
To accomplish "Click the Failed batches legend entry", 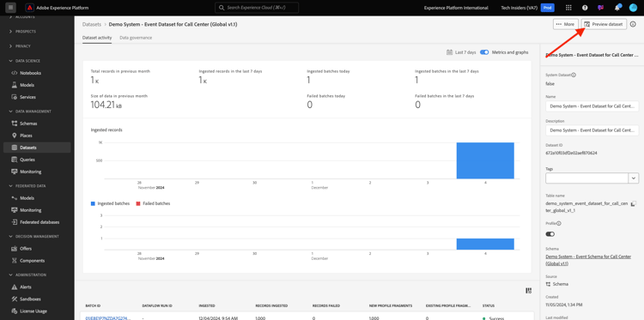I will click(x=153, y=203).
